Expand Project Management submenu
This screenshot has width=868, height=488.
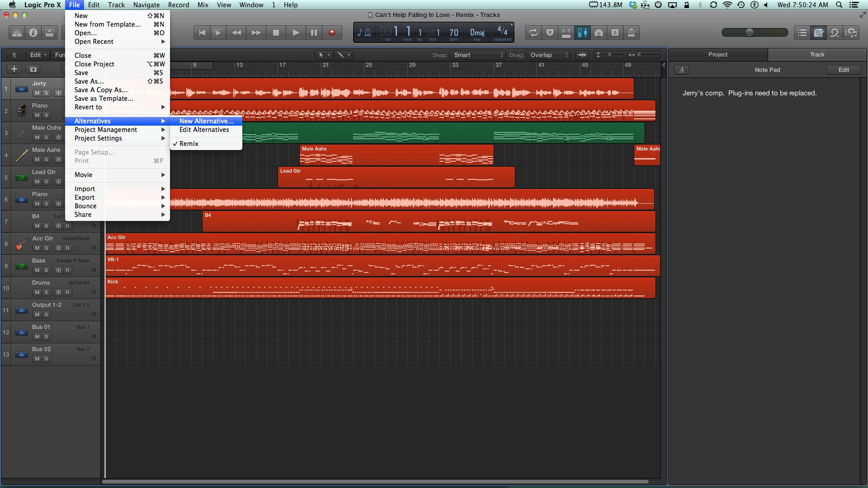click(118, 130)
